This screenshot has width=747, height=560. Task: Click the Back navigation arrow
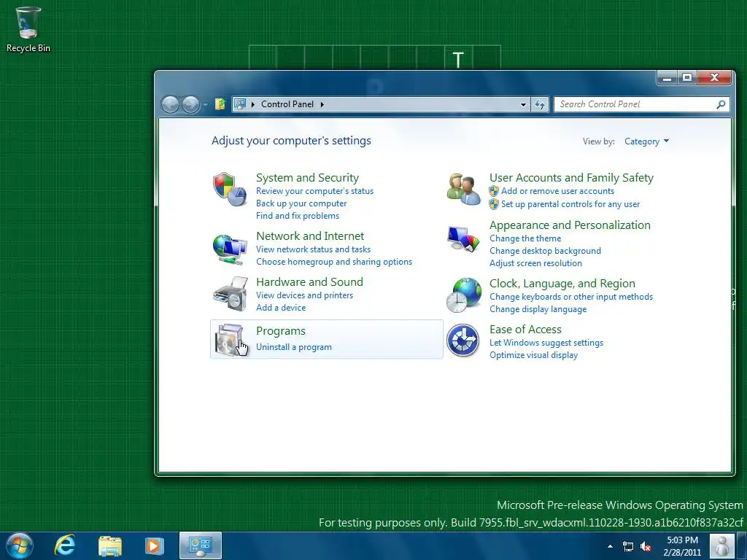pos(170,104)
